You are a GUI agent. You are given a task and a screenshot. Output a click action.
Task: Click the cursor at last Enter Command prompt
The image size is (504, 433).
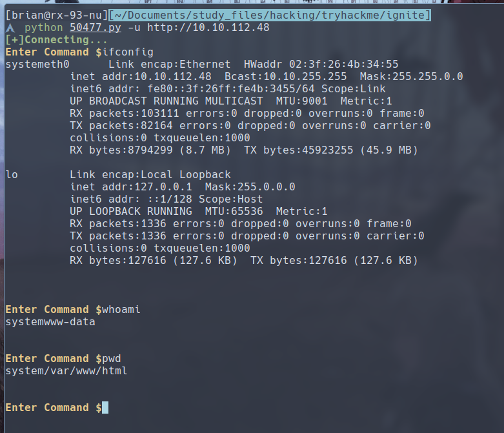[105, 408]
